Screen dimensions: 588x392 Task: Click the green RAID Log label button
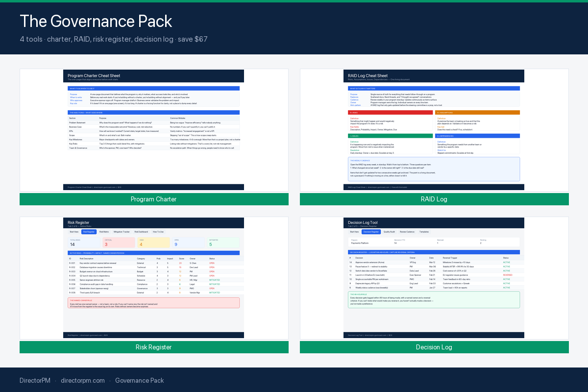[x=434, y=199]
